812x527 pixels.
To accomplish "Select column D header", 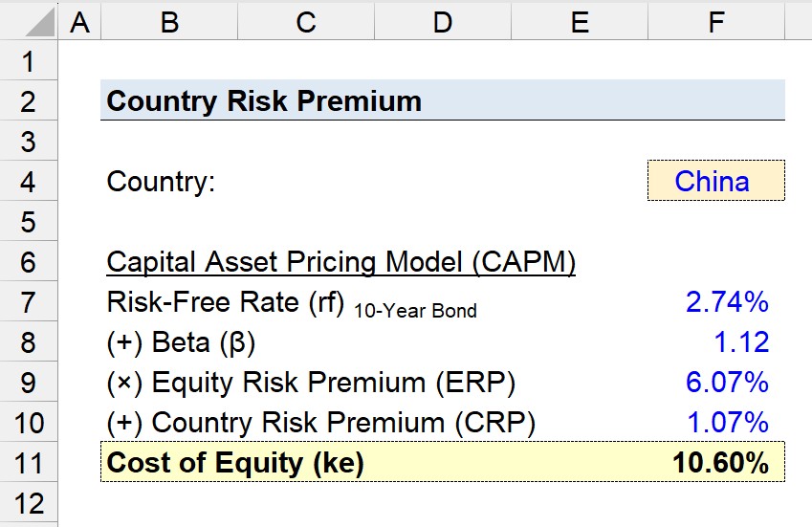I will click(443, 22).
